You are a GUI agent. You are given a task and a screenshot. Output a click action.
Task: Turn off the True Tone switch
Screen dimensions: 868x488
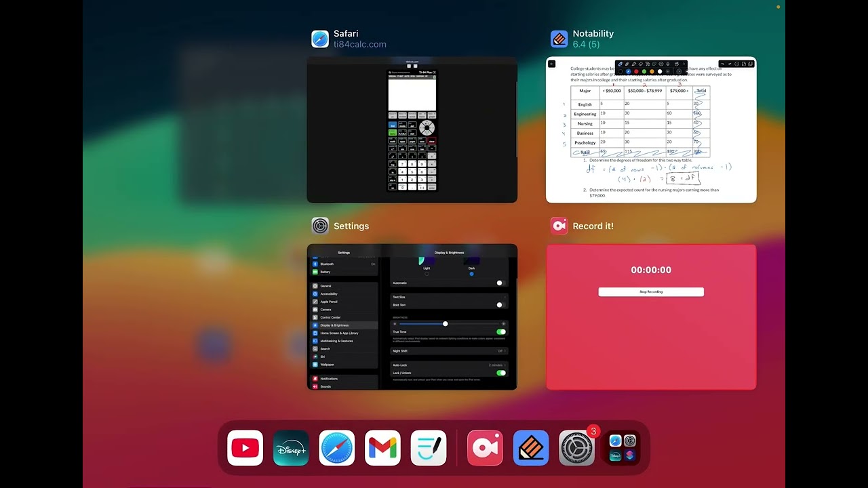[x=500, y=331]
